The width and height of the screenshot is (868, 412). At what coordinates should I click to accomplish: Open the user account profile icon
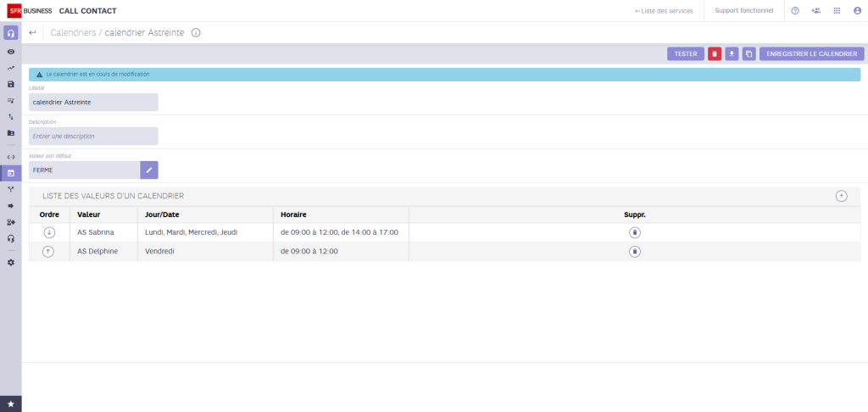coord(857,11)
